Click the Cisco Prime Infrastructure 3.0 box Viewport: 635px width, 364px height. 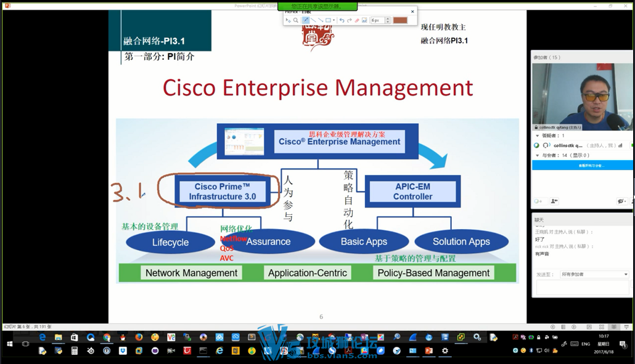223,192
